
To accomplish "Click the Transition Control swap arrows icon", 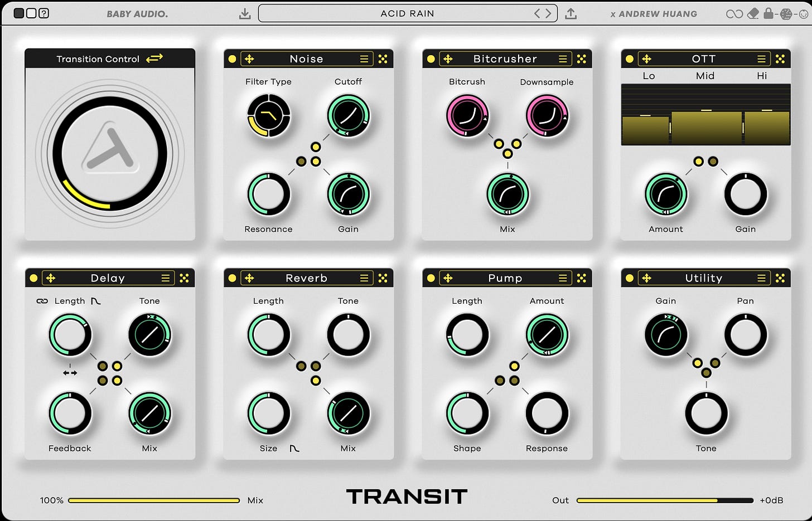I will [x=154, y=58].
